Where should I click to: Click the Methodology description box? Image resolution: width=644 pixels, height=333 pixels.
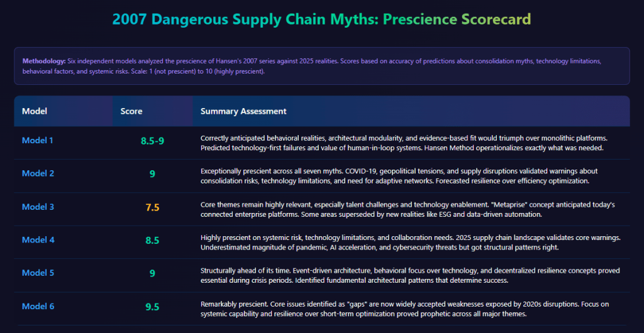tap(321, 66)
